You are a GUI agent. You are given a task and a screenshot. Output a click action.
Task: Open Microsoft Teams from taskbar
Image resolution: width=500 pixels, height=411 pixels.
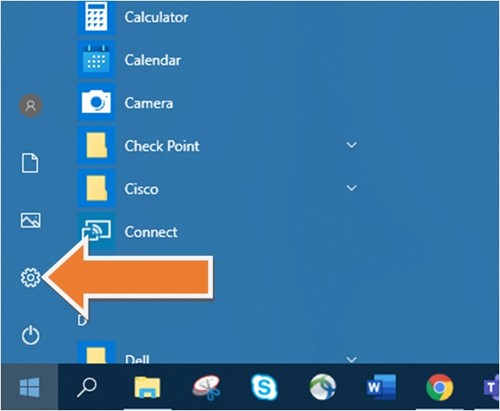[x=491, y=387]
